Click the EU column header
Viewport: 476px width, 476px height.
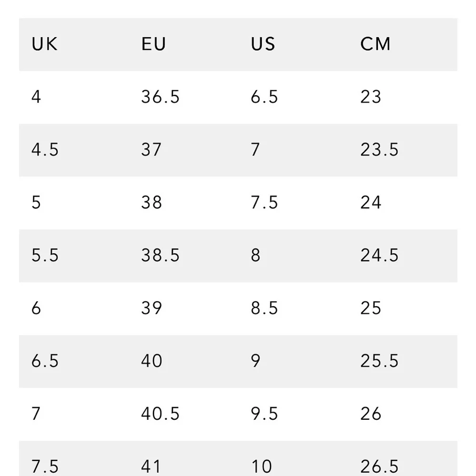click(154, 44)
